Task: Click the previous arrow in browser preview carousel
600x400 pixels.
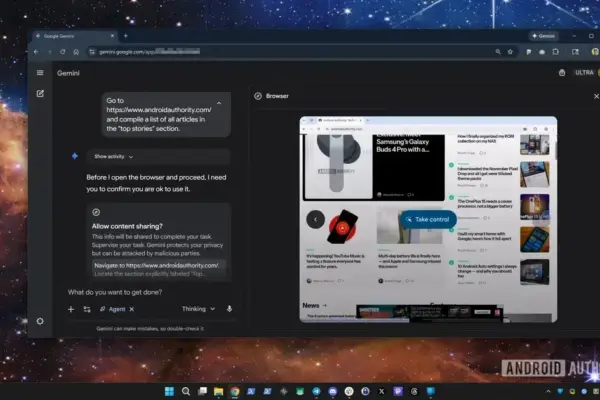Action: tap(315, 219)
